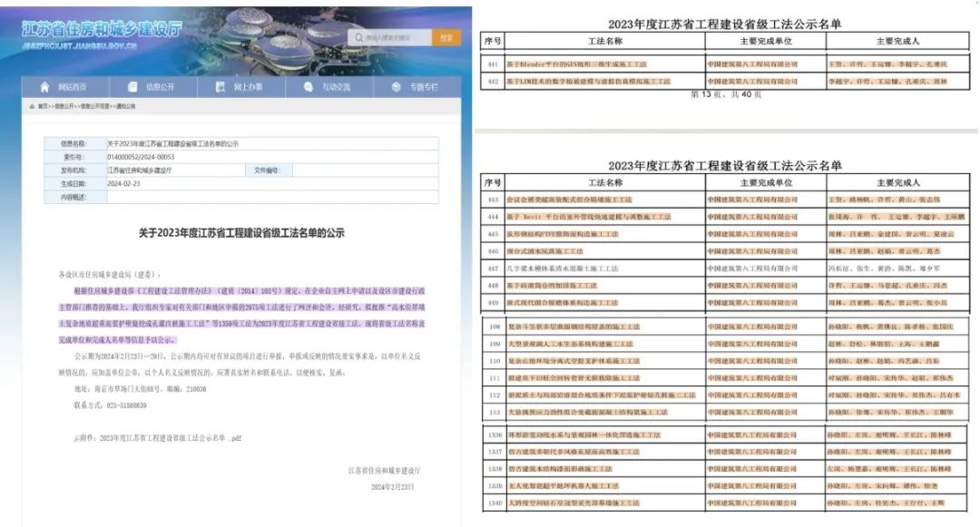This screenshot has width=980, height=527.
Task: Select the index number 014000052/2024-00053
Action: pyautogui.click(x=141, y=157)
